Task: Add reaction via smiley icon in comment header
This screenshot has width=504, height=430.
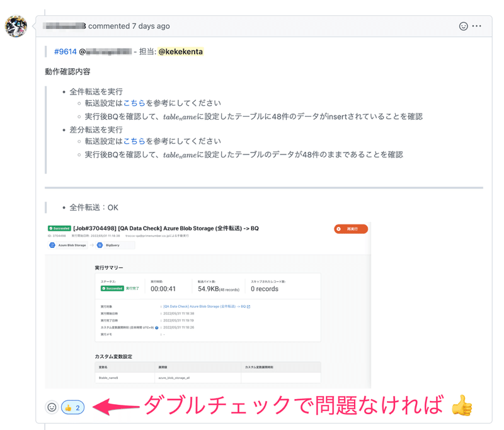Action: [463, 26]
